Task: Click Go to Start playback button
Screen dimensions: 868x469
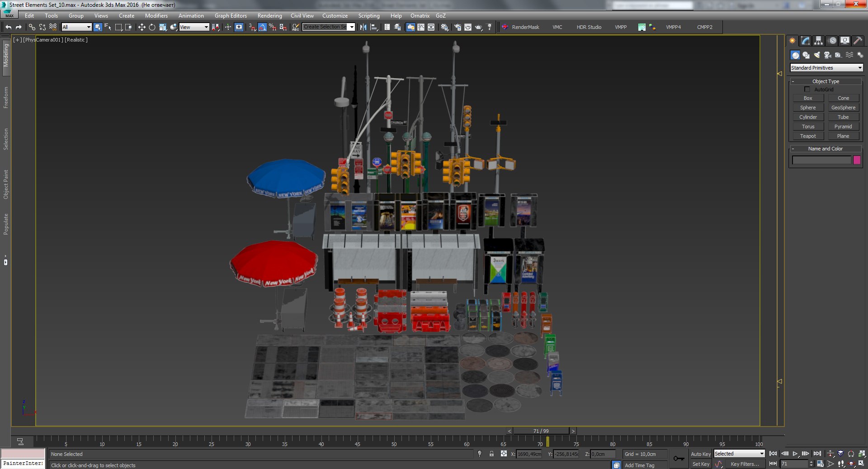Action: [773, 454]
